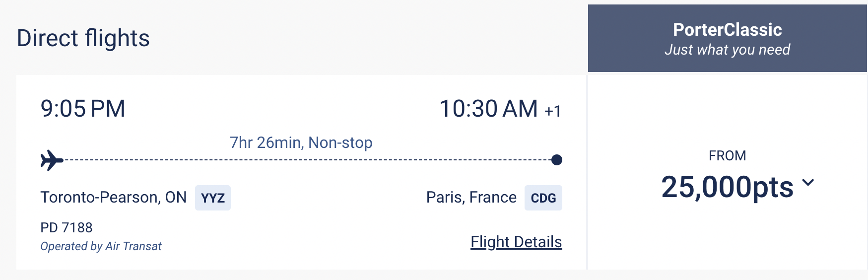Viewport: 868px width, 280px height.
Task: Click the Operated by Air Transat note
Action: (x=101, y=246)
